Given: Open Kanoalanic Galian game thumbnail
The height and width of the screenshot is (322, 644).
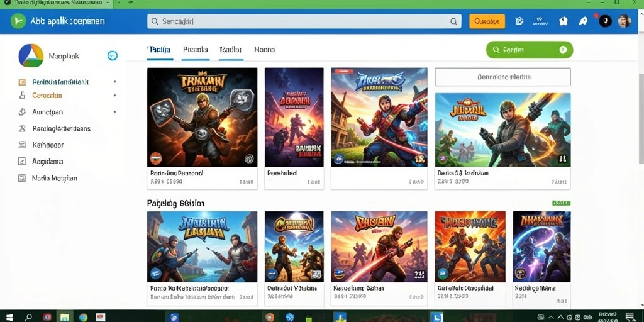Looking at the screenshot, I should point(379,247).
